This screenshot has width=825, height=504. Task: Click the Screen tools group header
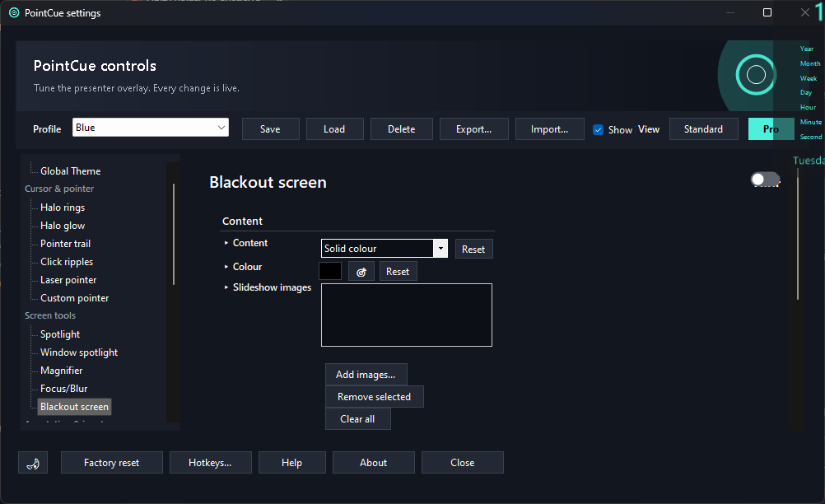(50, 315)
